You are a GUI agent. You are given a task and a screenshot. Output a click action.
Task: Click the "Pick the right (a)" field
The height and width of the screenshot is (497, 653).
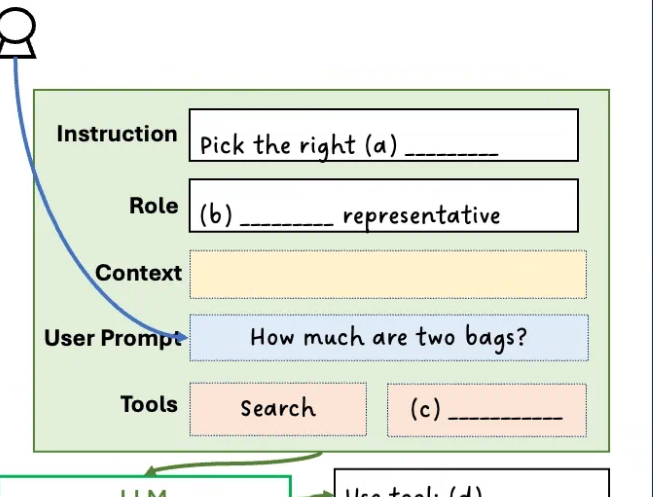pos(383,136)
